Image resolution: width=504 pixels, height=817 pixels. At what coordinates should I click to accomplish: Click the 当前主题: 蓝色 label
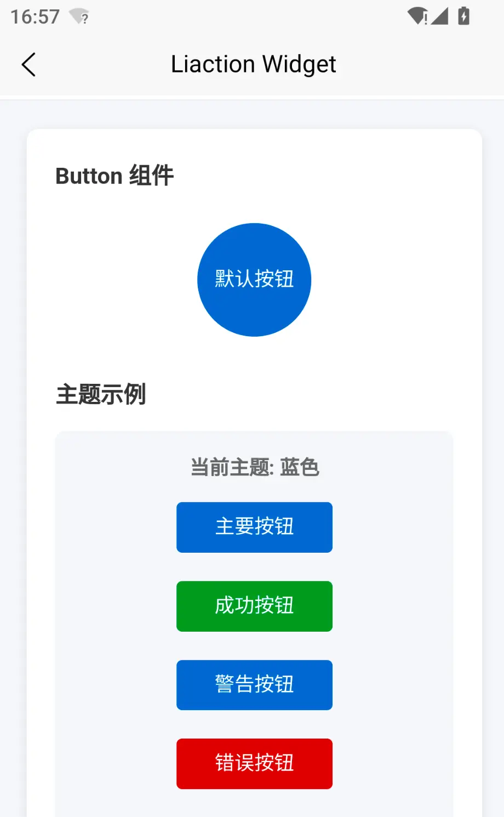point(254,467)
